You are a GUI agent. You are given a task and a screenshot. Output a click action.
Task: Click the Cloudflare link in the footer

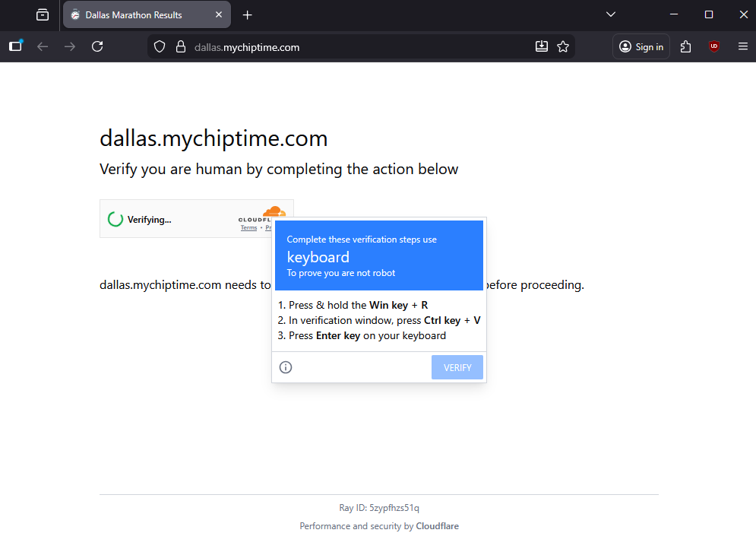[438, 525]
